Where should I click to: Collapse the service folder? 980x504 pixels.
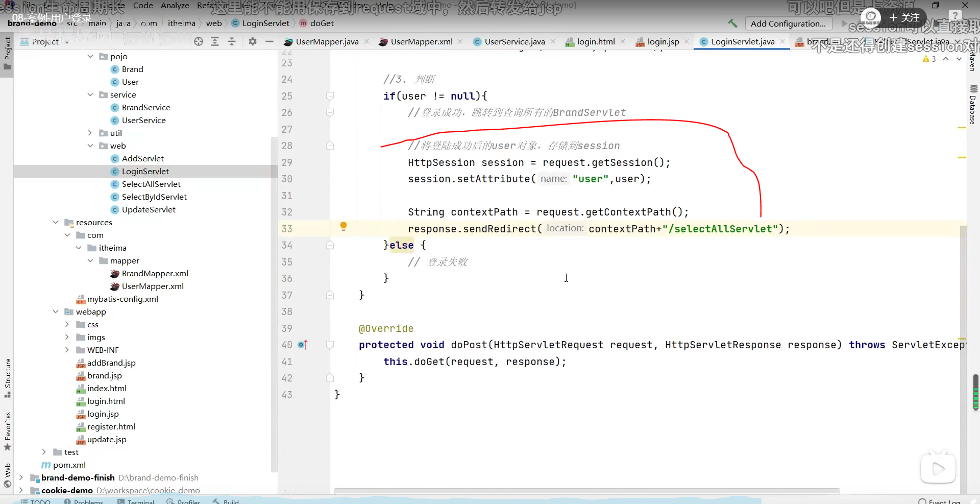tap(90, 94)
